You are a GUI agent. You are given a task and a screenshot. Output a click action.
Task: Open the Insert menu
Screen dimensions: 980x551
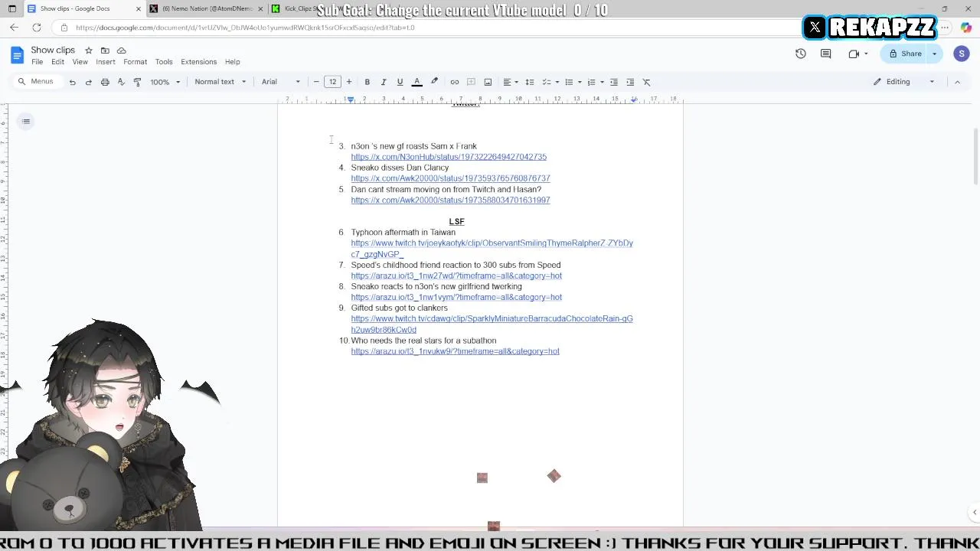coord(106,62)
